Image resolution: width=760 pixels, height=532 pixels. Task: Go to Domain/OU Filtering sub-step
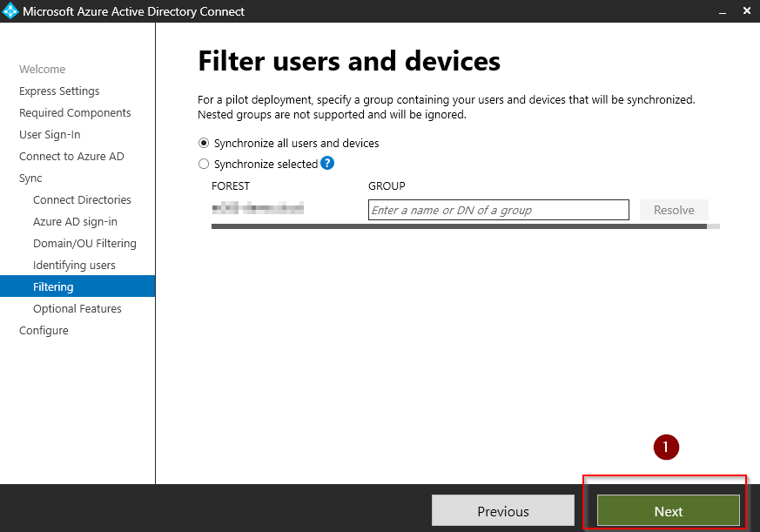pyautogui.click(x=84, y=244)
